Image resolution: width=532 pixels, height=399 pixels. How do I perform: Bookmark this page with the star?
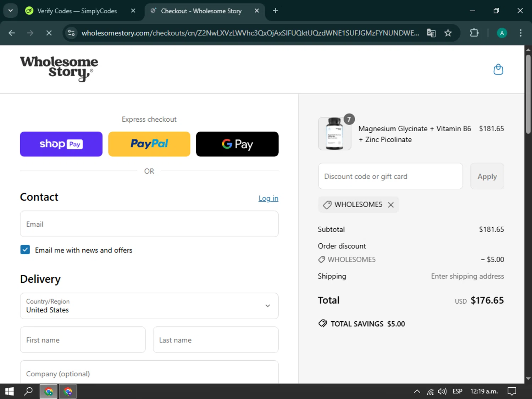(x=448, y=33)
